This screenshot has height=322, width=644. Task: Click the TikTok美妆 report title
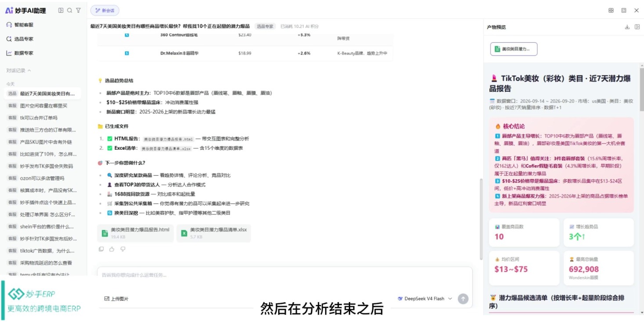click(560, 83)
